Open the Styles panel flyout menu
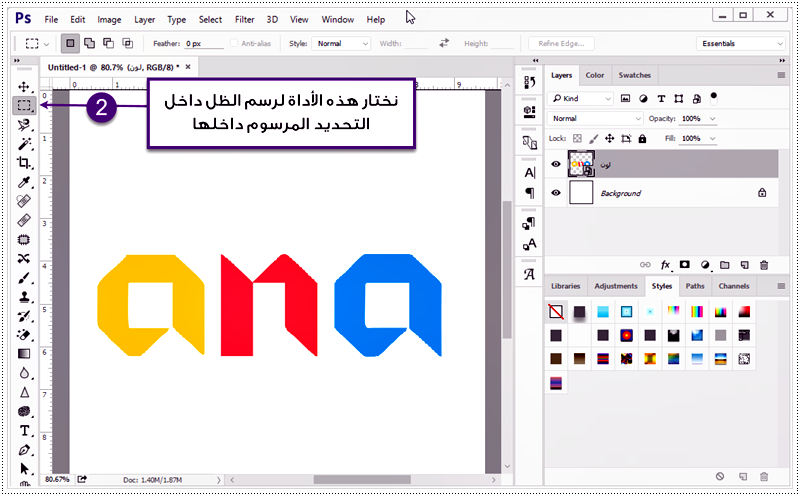Viewport: 800px width, 496px height. tap(781, 286)
